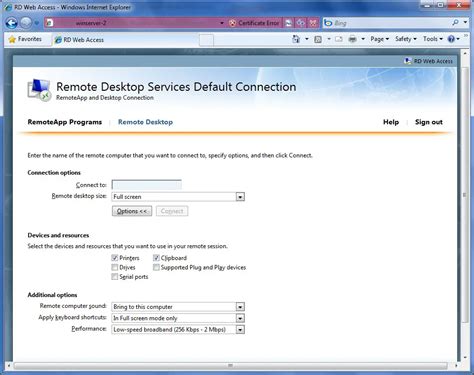The width and height of the screenshot is (474, 375).
Task: Click the Bing search magnifier icon
Action: point(455,23)
